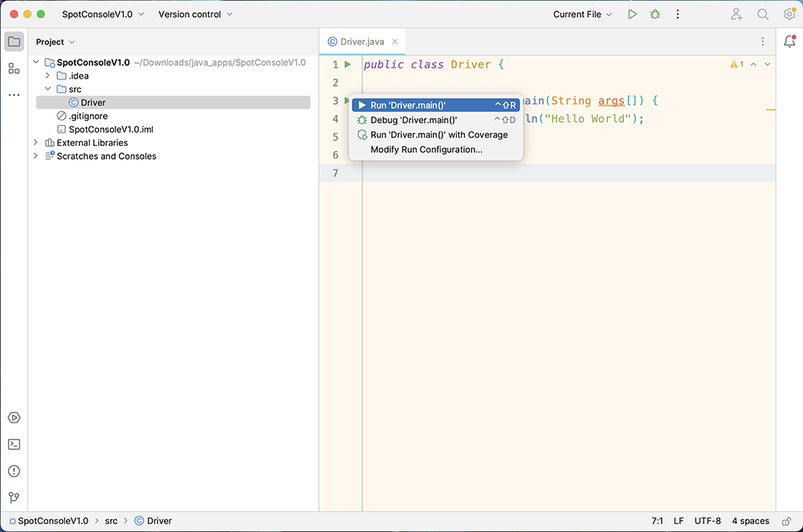Toggle read-only lock icon in status bar
The width and height of the screenshot is (803, 532).
coord(786,521)
